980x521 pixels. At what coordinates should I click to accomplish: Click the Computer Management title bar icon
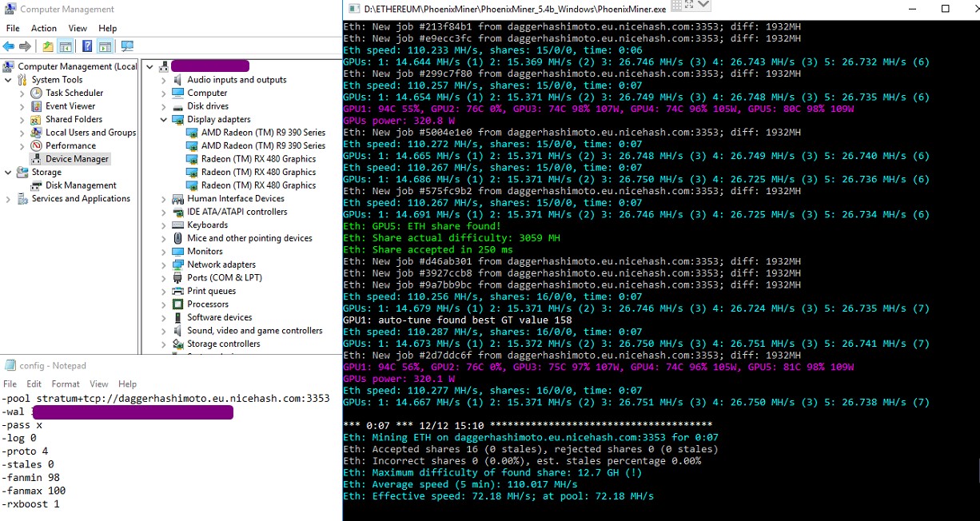(10, 9)
